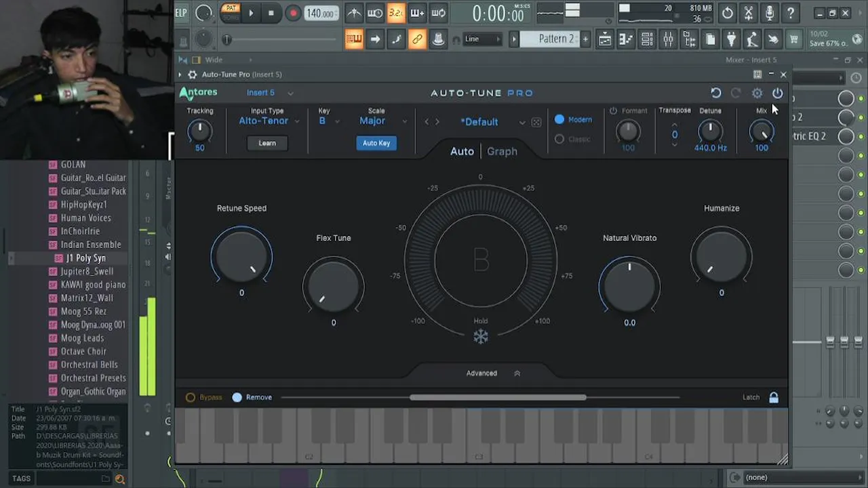Open the mixer view icon
This screenshot has height=488, width=868.
coord(668,39)
